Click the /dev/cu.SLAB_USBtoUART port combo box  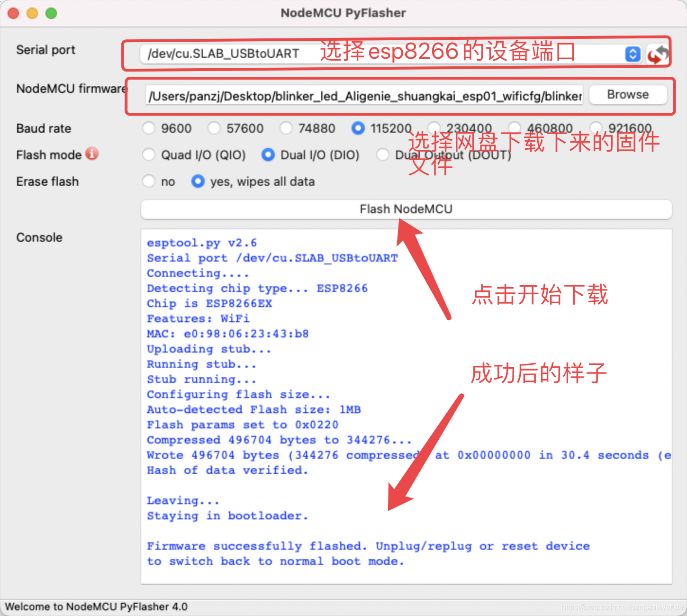[390, 54]
